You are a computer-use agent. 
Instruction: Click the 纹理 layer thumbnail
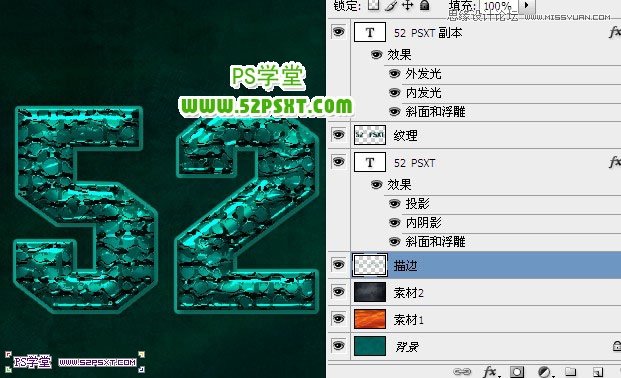(370, 135)
